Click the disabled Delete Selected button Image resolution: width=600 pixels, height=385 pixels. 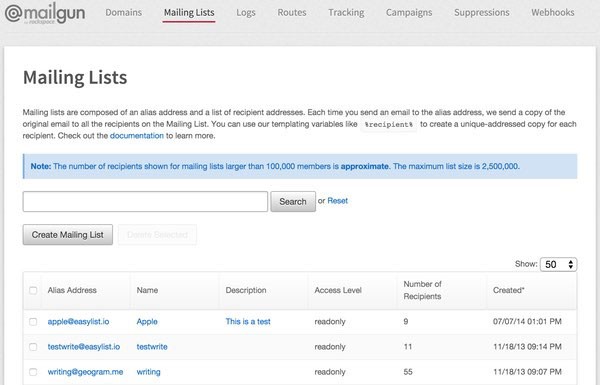tap(157, 235)
